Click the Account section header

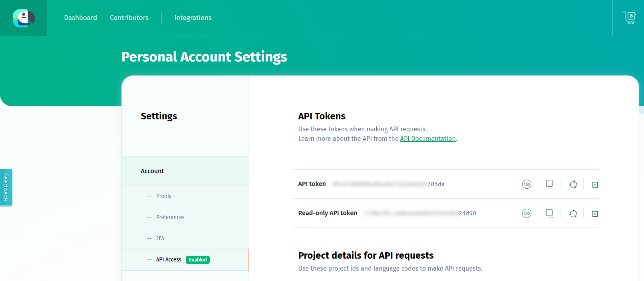(185, 171)
